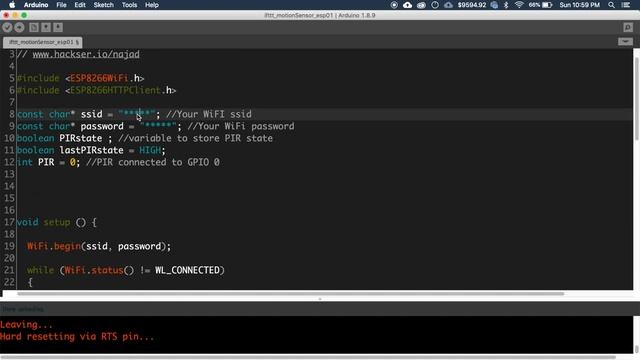Click the comment //Your WiFi password
The image size is (640, 360).
240,126
